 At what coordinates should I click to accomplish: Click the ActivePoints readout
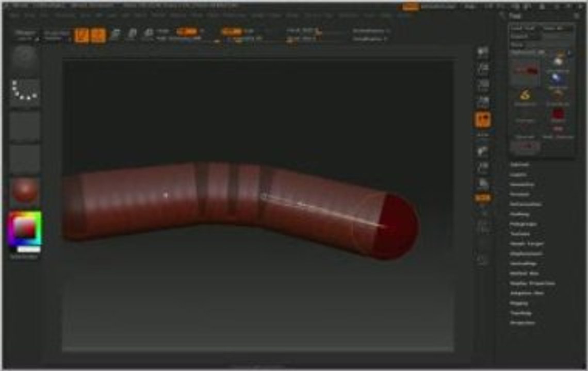point(371,31)
